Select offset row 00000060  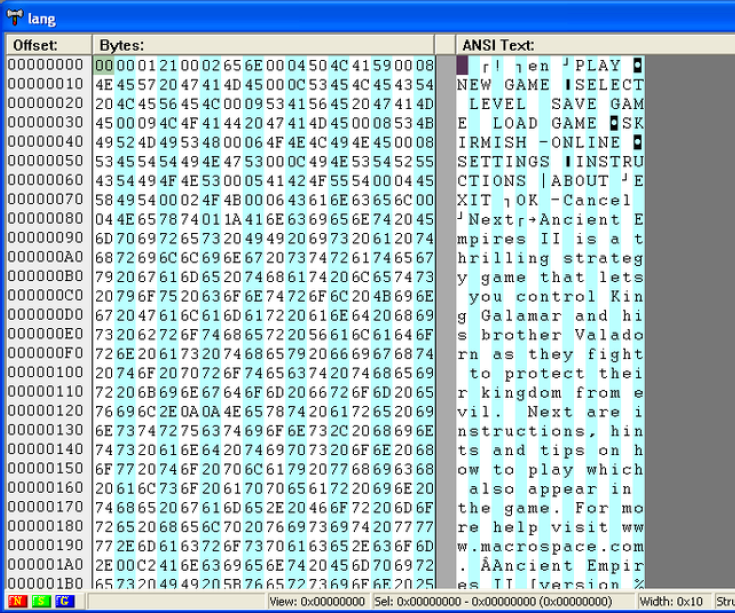(x=45, y=179)
